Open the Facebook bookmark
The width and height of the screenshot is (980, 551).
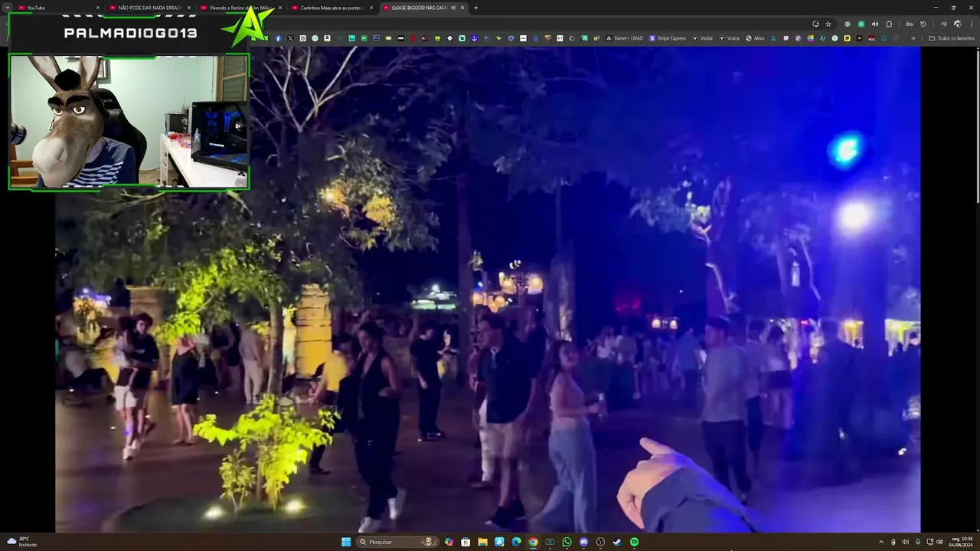coord(278,38)
